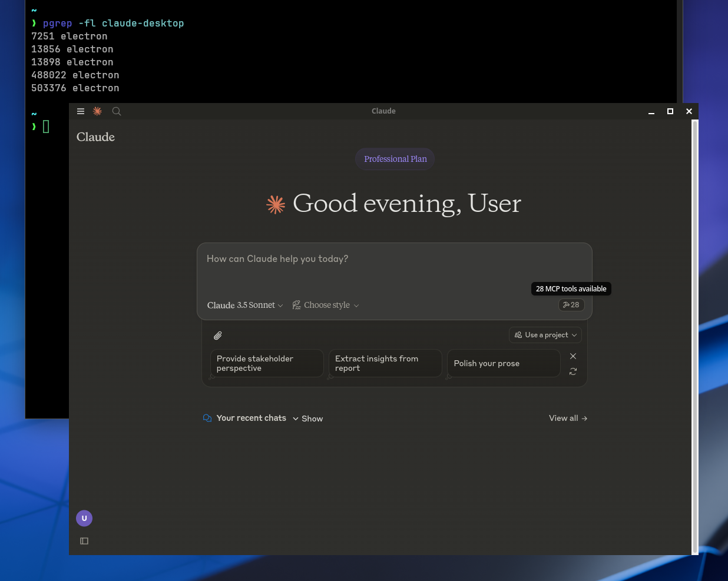728x581 pixels.
Task: Open search using the magnifier icon
Action: click(x=116, y=111)
